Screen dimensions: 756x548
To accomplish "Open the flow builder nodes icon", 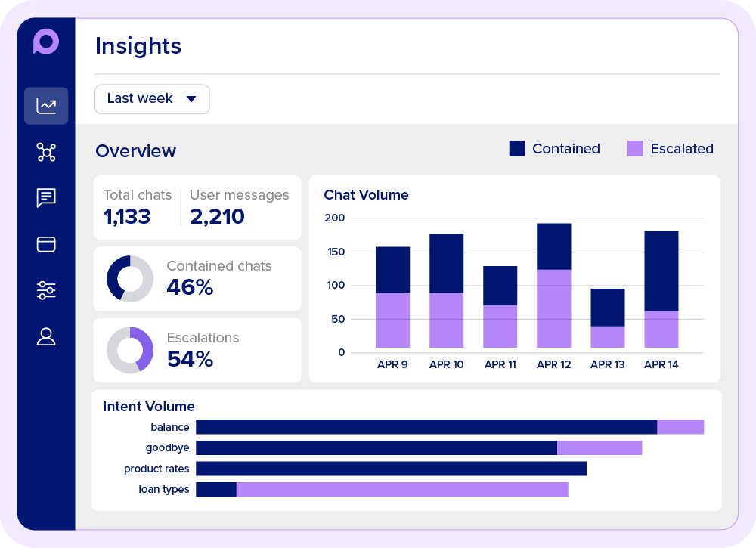I will 46,152.
